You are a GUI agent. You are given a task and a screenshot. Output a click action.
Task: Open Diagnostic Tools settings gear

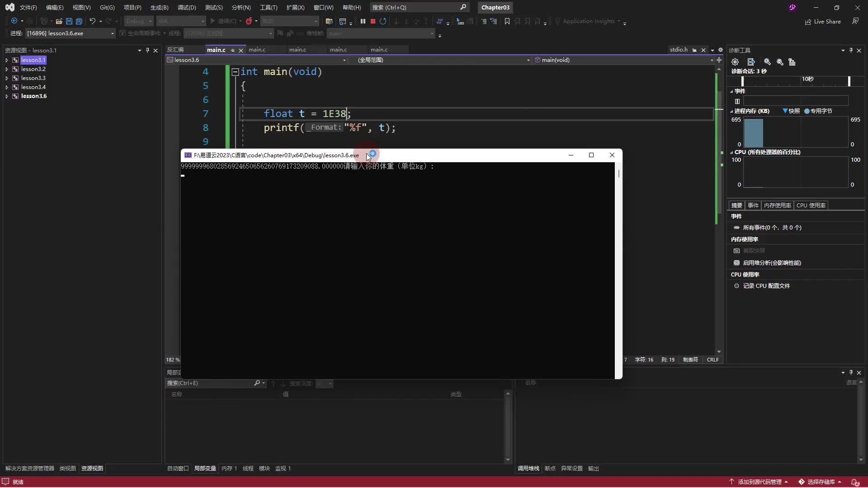tap(735, 62)
